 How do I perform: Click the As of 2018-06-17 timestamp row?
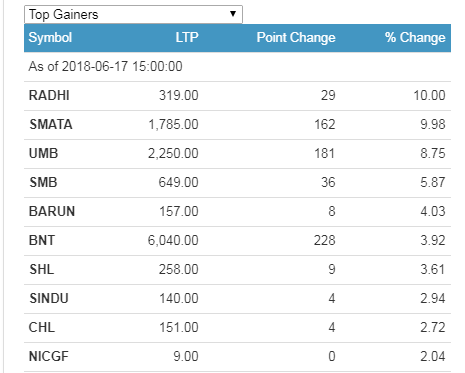pos(237,67)
